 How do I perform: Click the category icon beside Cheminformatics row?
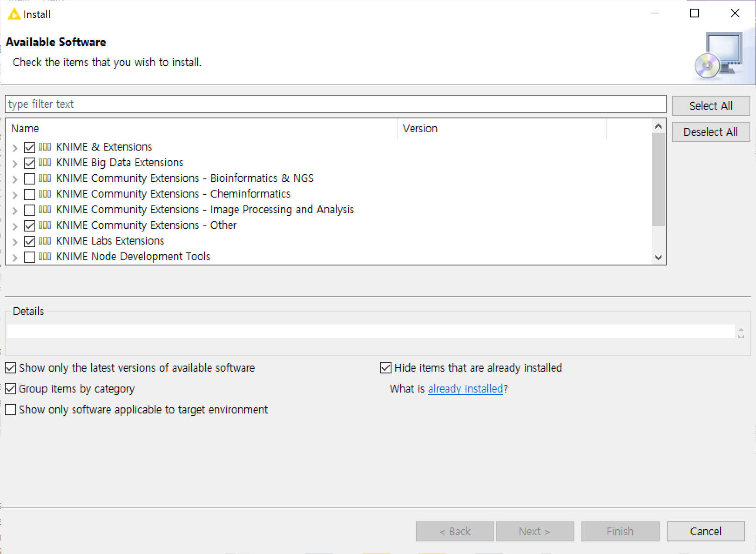45,194
